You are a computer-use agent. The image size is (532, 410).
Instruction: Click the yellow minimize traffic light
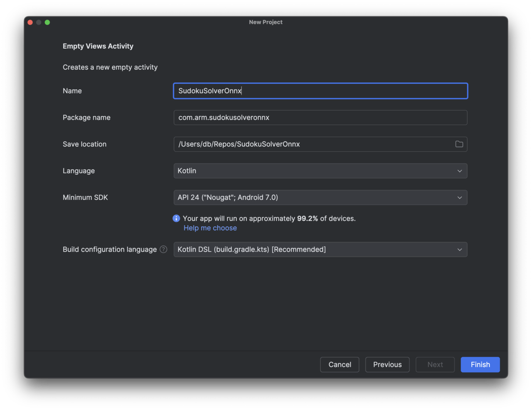point(38,22)
